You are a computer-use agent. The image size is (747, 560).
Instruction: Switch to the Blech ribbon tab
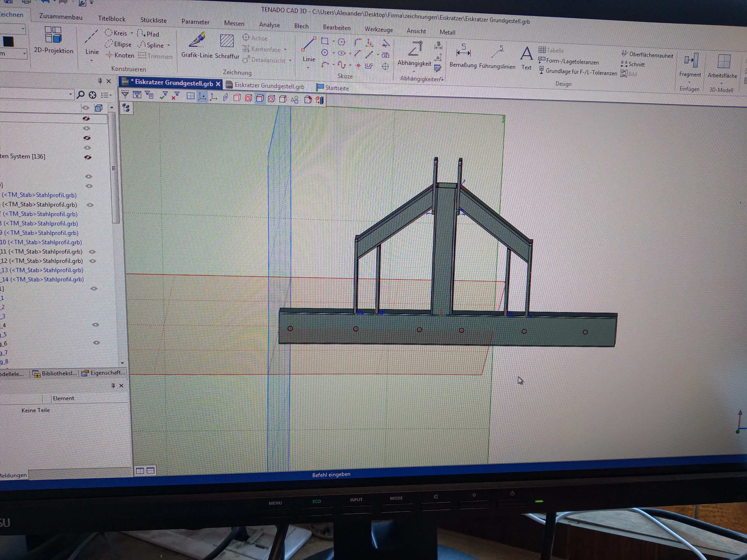click(301, 26)
